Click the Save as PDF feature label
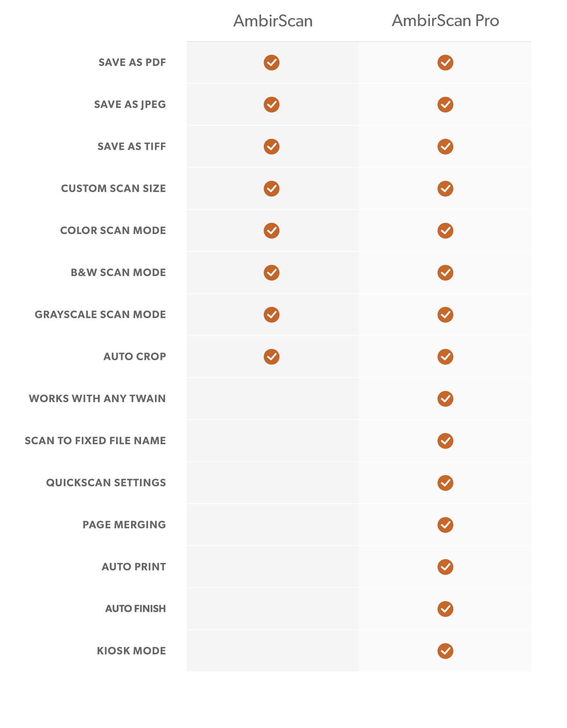The image size is (567, 728). pyautogui.click(x=132, y=62)
